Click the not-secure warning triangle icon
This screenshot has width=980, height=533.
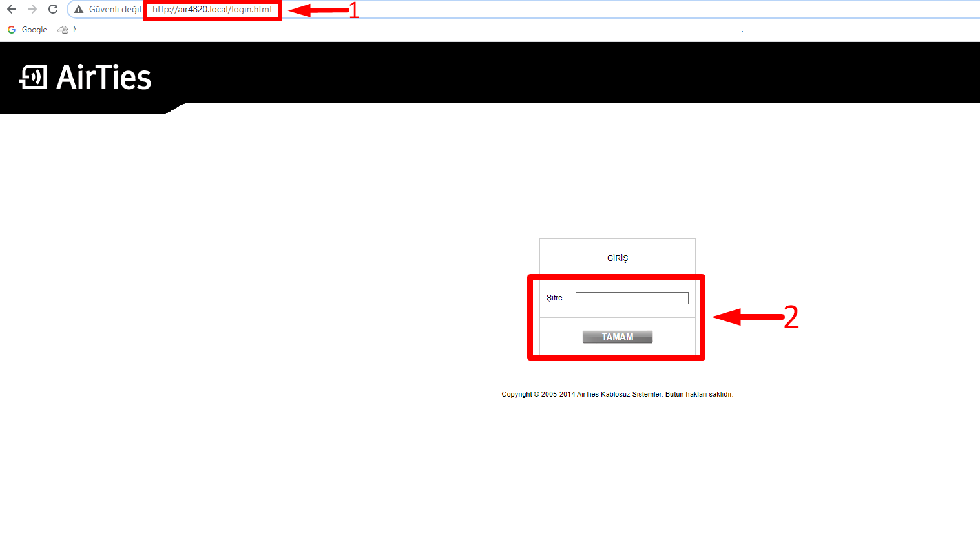(x=79, y=9)
